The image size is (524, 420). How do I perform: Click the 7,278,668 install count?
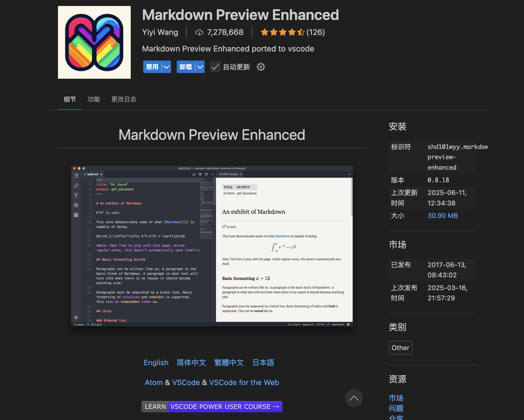(225, 32)
